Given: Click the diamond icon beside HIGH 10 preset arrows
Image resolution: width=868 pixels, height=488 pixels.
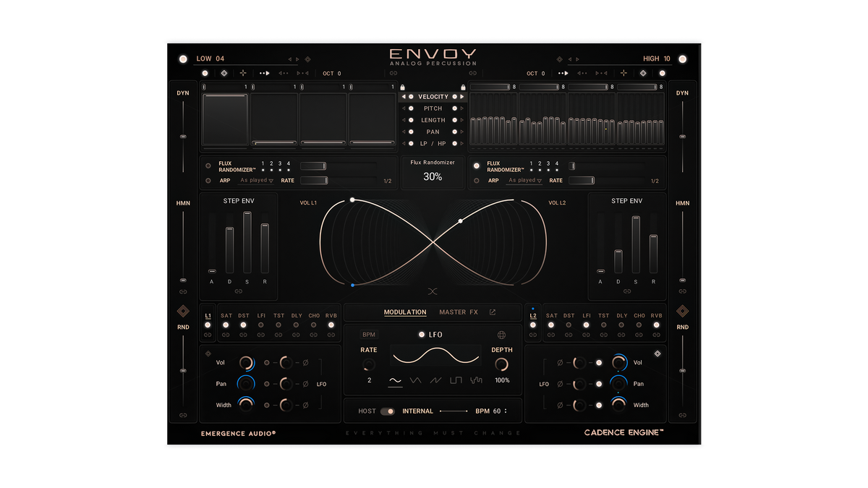Looking at the screenshot, I should (560, 59).
